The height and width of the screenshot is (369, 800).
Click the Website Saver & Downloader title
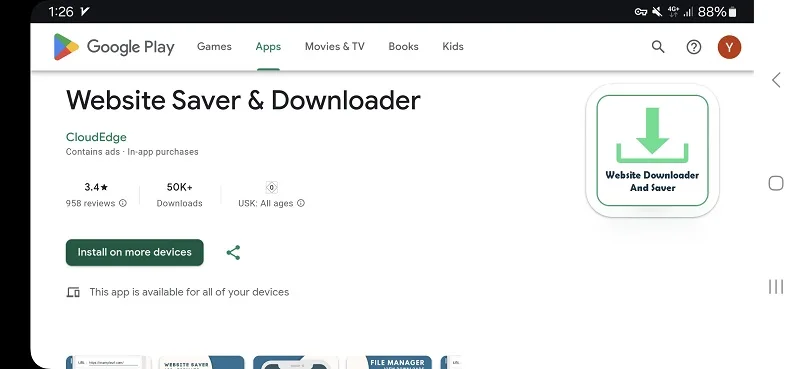[x=243, y=101]
